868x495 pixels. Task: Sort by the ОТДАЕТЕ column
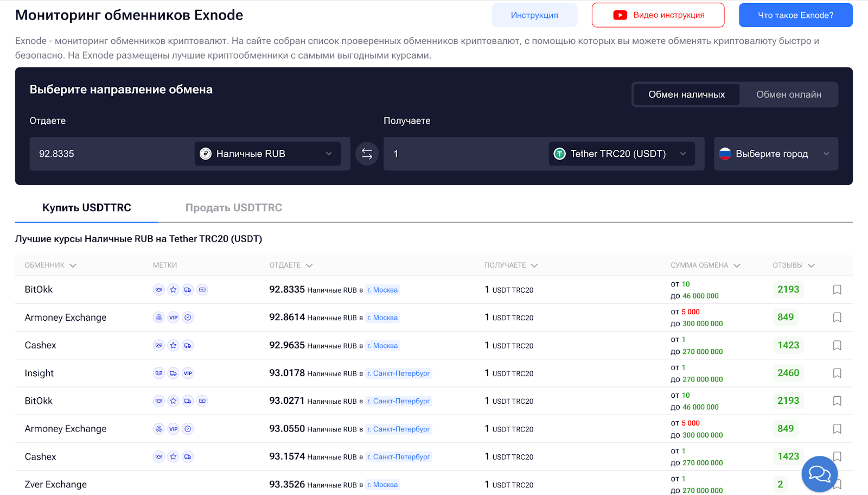pos(291,265)
